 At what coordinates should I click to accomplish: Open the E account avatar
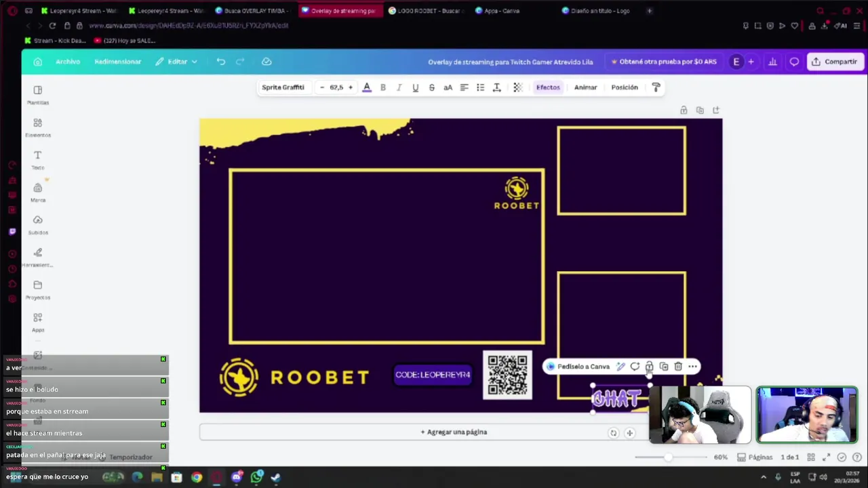(736, 62)
